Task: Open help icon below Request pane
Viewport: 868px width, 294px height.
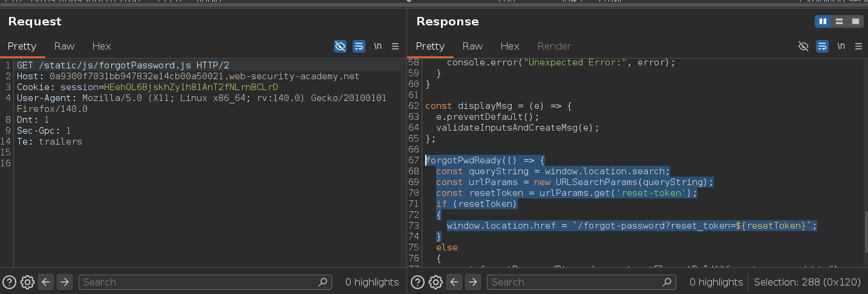Action: (x=10, y=282)
